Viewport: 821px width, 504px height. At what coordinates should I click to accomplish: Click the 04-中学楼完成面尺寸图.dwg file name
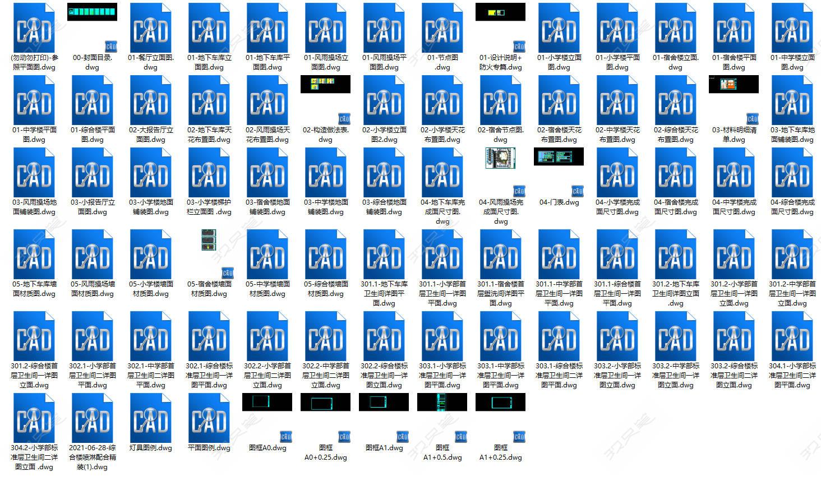[734, 207]
